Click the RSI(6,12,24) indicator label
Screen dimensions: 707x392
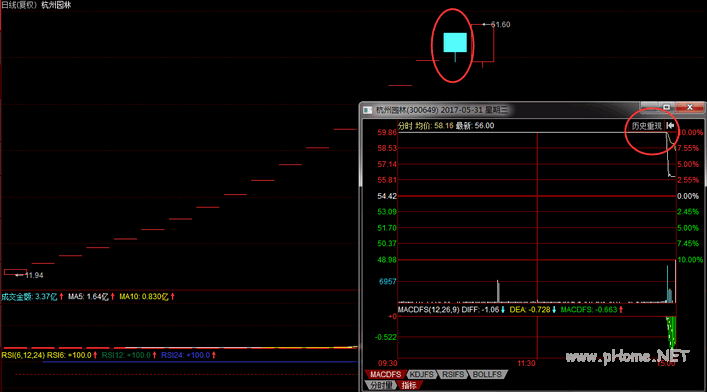23,355
